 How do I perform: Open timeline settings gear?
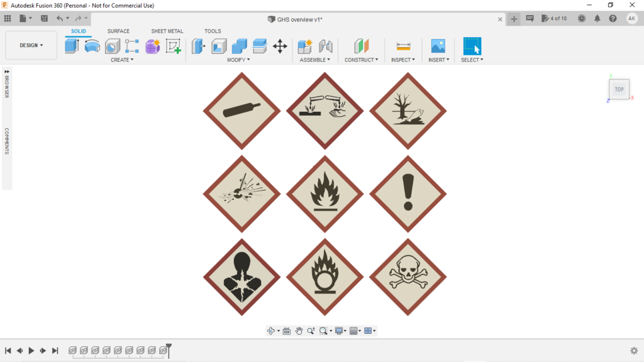(634, 351)
